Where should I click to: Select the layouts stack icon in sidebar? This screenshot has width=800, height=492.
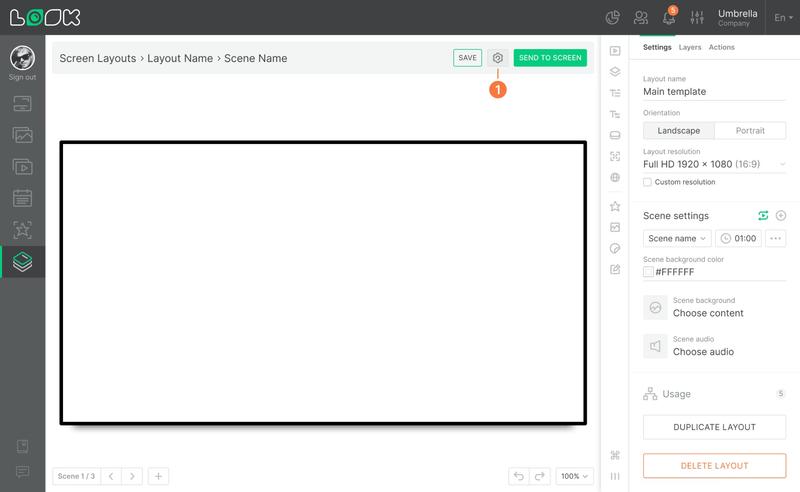[22, 261]
